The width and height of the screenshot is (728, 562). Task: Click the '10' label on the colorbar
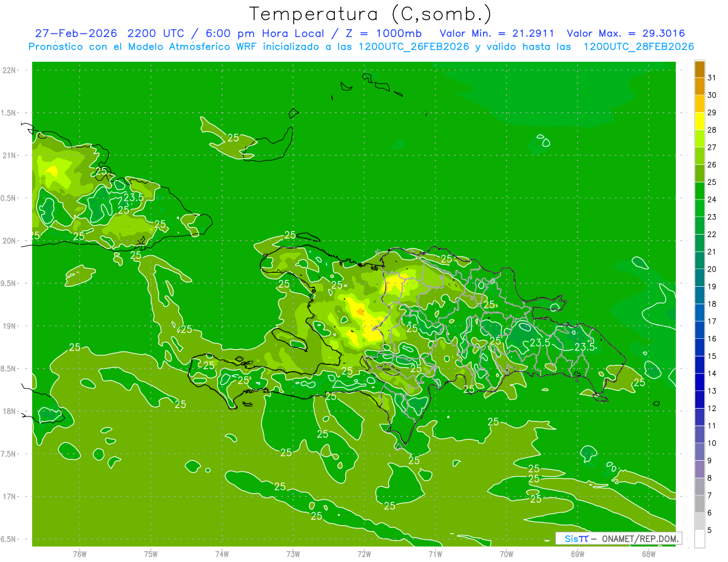pos(712,443)
